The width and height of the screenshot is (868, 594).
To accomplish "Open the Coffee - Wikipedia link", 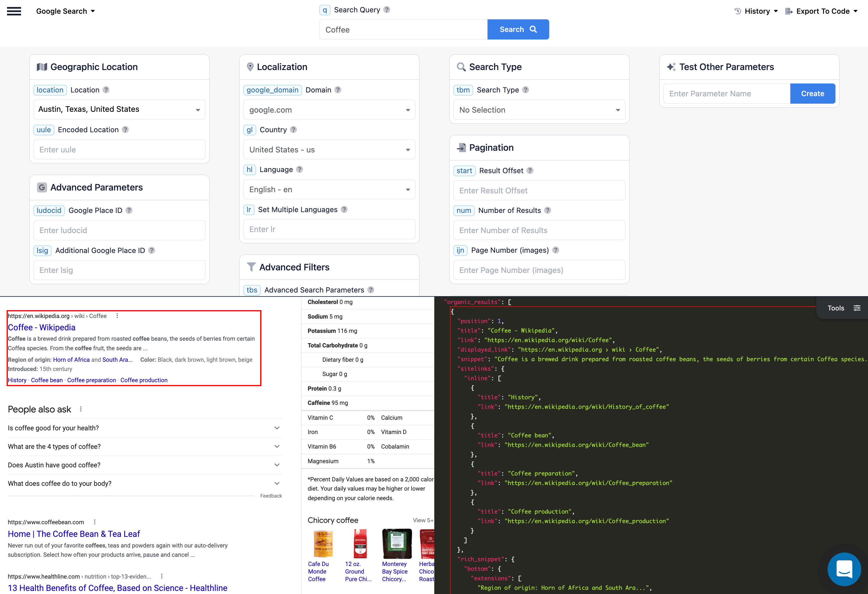I will pos(41,328).
